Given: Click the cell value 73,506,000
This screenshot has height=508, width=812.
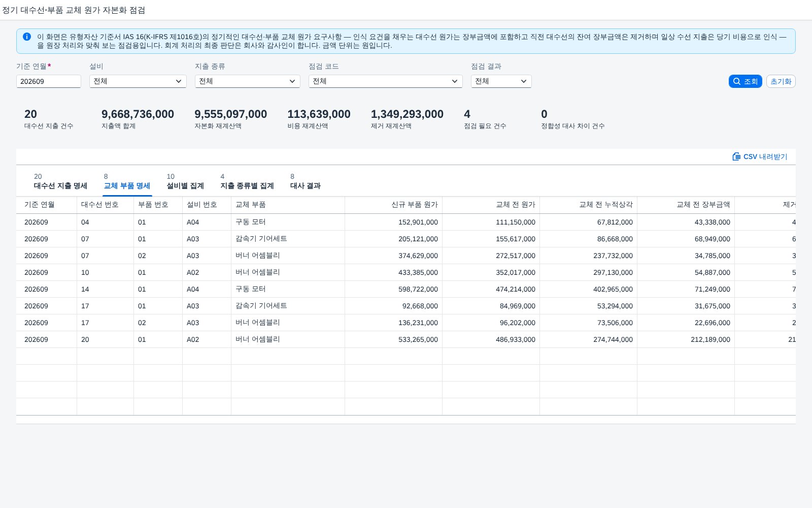Looking at the screenshot, I should click(615, 323).
